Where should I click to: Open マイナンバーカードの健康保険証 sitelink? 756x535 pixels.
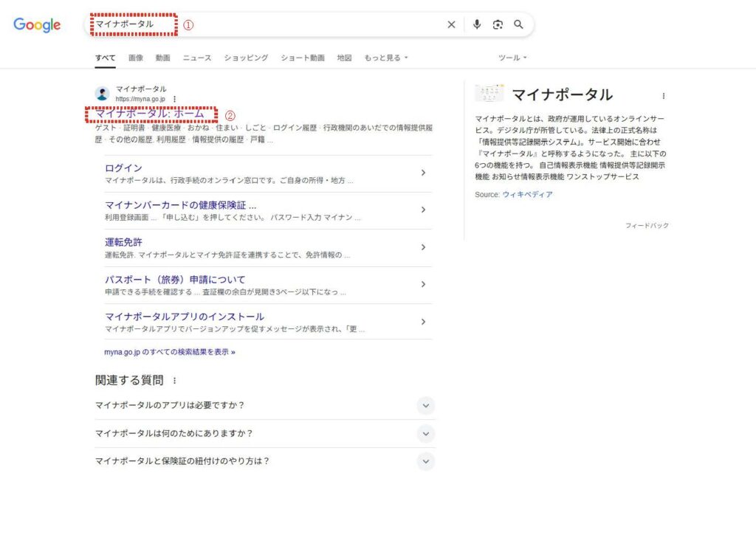(180, 205)
